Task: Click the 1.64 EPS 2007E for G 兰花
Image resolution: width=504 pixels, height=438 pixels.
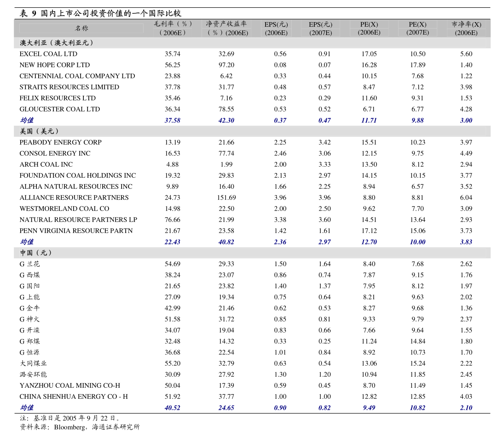Action: (324, 264)
